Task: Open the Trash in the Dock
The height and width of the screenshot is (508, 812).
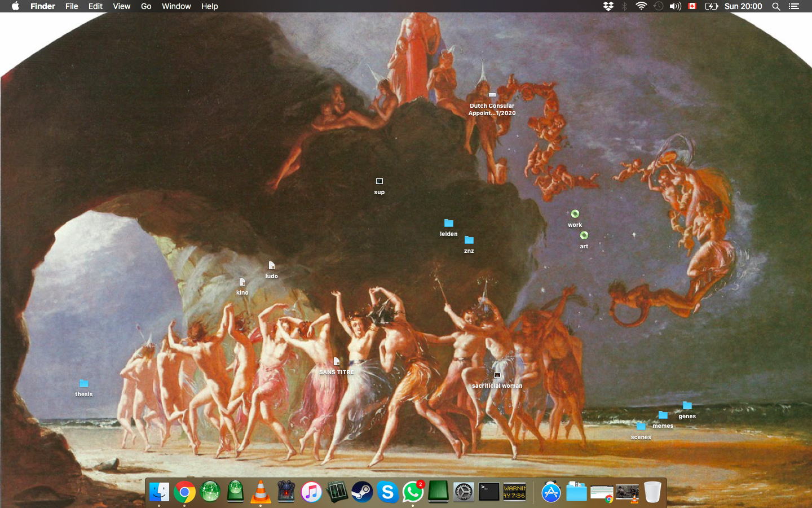Action: [x=652, y=492]
